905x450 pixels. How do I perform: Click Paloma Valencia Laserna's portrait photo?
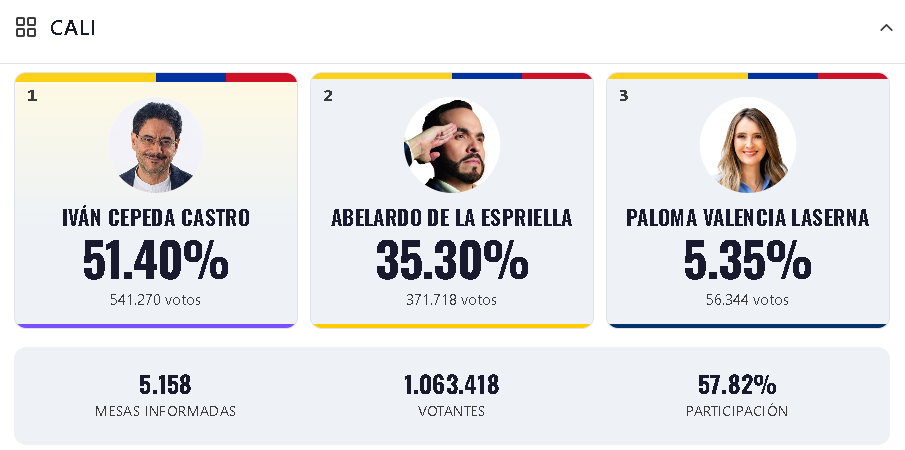click(748, 145)
